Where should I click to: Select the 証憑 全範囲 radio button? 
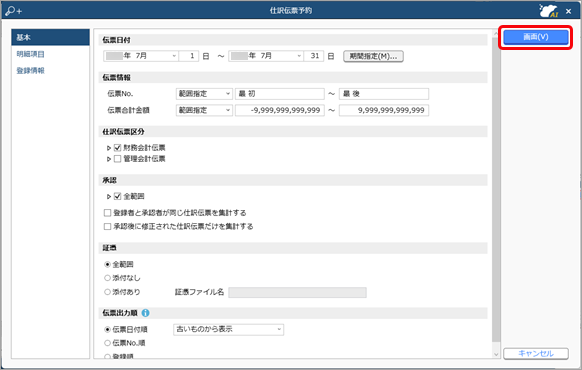tap(107, 265)
